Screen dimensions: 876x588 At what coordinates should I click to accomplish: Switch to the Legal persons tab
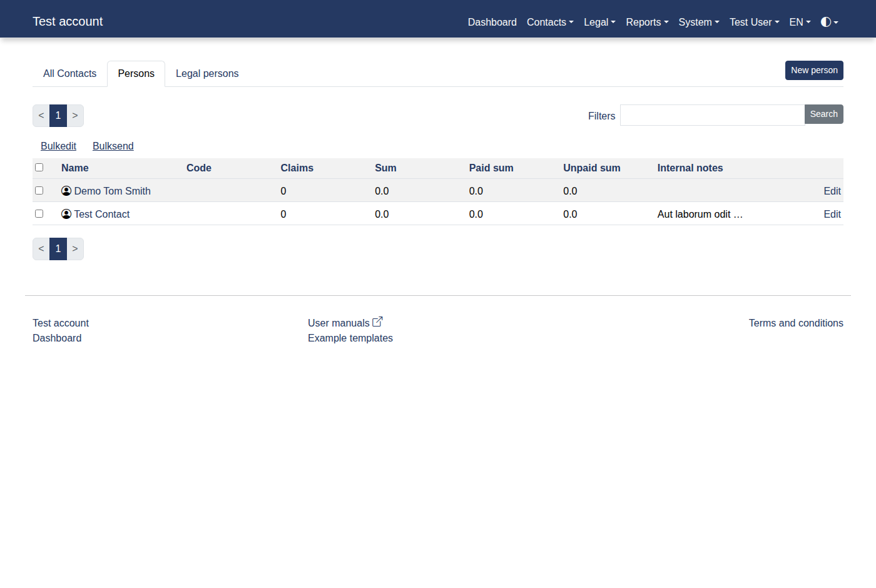pos(207,74)
